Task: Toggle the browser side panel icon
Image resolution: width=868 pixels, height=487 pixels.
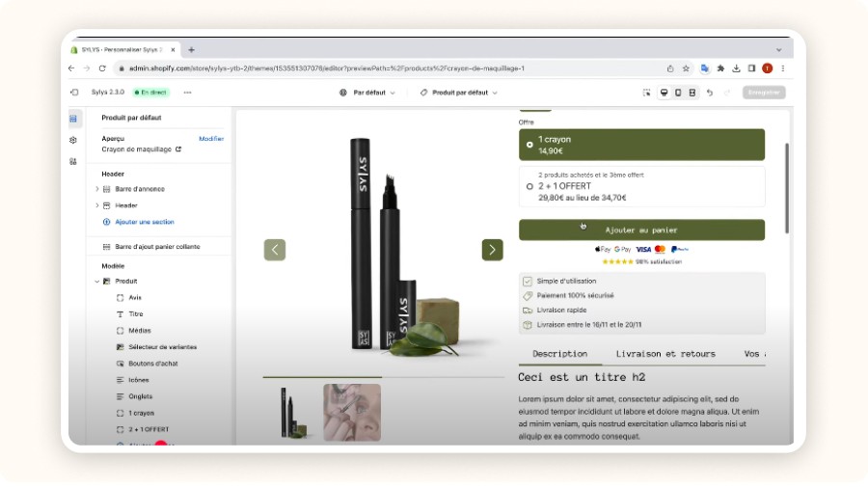Action: (x=751, y=68)
